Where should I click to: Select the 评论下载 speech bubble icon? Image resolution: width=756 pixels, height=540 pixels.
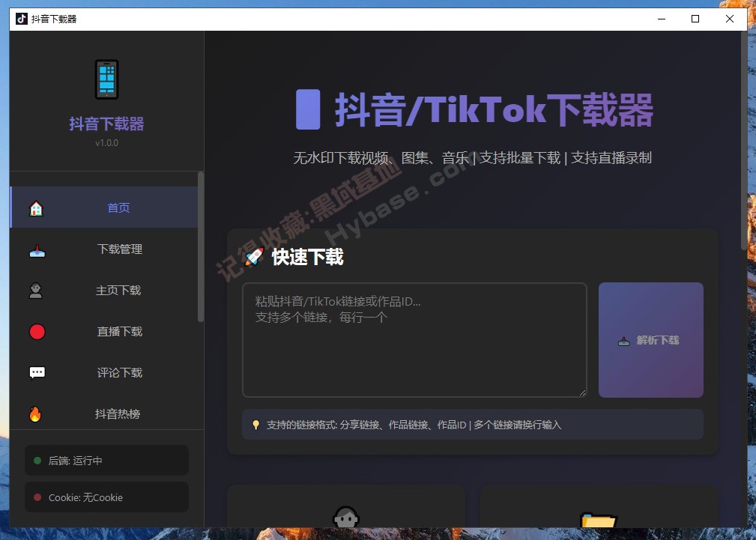coord(37,372)
